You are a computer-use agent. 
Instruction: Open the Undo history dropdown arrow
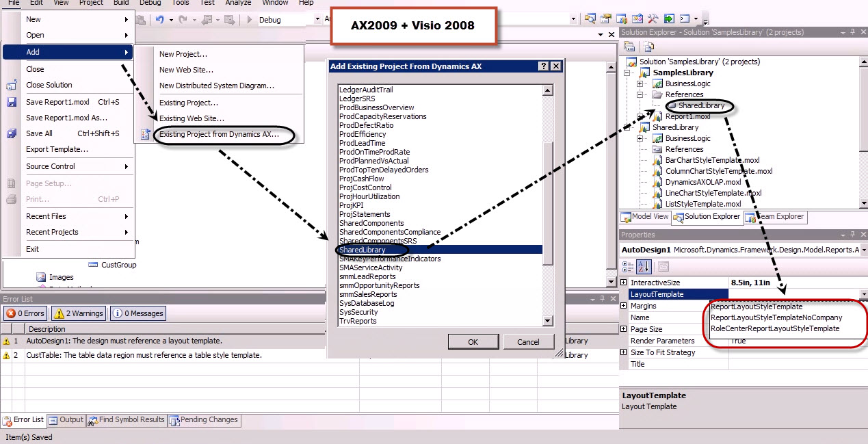coord(171,21)
